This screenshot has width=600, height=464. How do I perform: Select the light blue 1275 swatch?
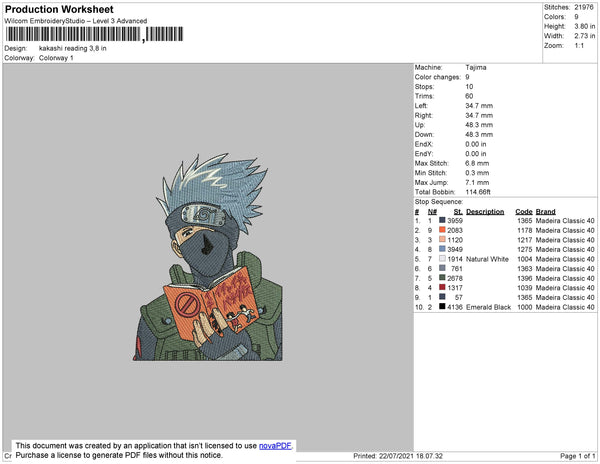coord(442,249)
